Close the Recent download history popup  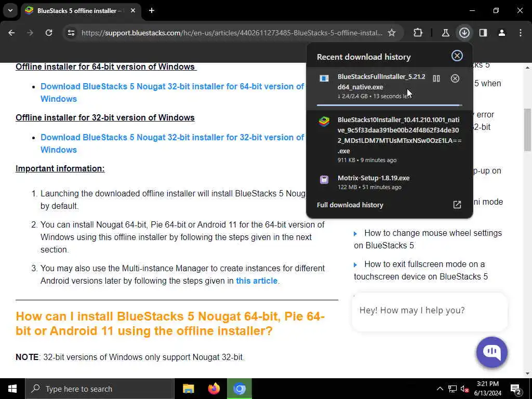[x=457, y=56]
